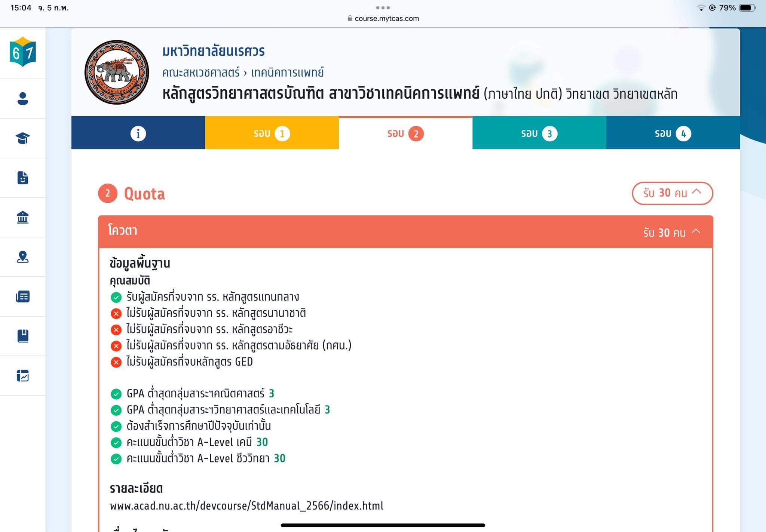766x532 pixels.
Task: Click the คณะสหเวชศาสตร์ breadcrumb link
Action: pyautogui.click(x=201, y=73)
